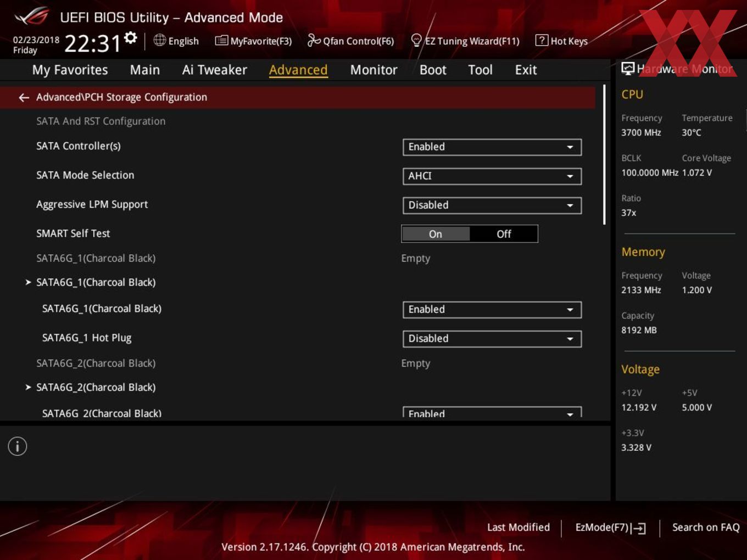Viewport: 747px width, 560px height.
Task: Click Ratio value 37x
Action: [629, 212]
